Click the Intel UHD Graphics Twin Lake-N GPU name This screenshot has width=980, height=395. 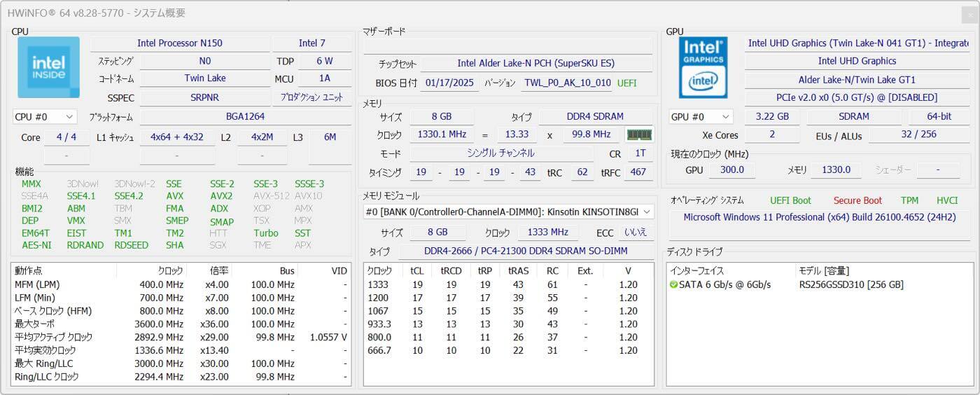[x=857, y=43]
